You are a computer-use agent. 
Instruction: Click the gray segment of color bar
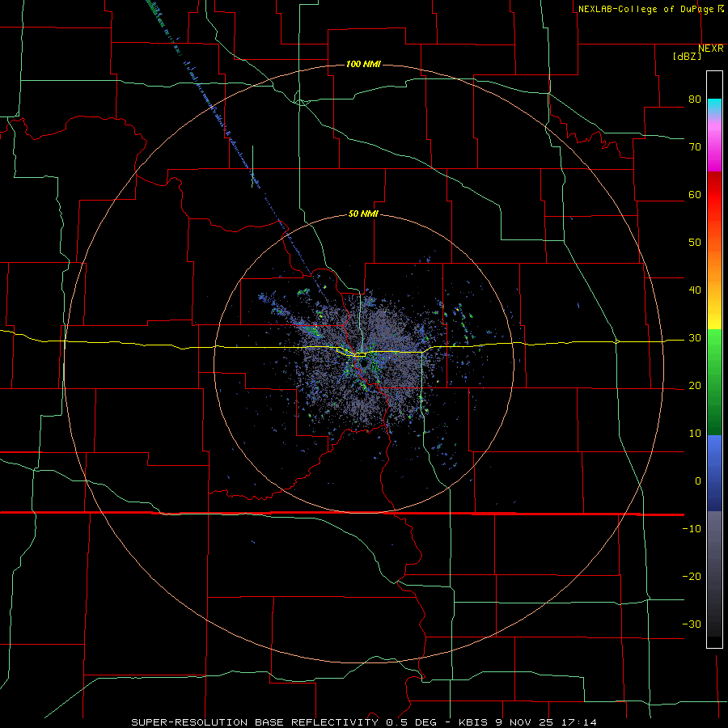(714, 574)
